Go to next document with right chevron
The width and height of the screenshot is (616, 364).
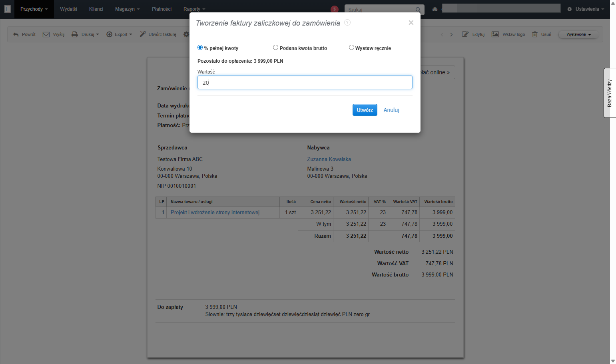point(451,34)
